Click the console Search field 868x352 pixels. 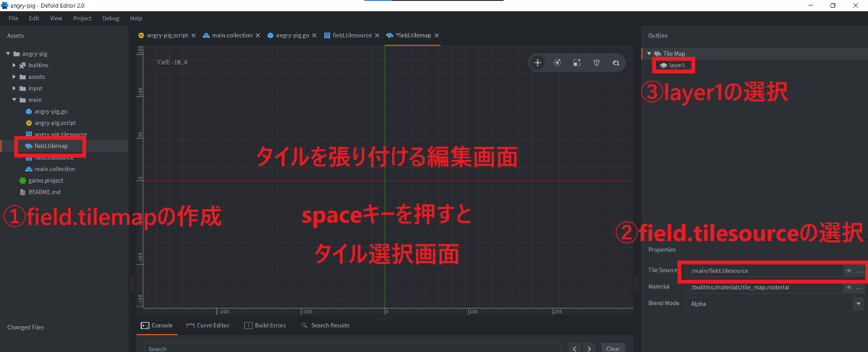tap(351, 348)
